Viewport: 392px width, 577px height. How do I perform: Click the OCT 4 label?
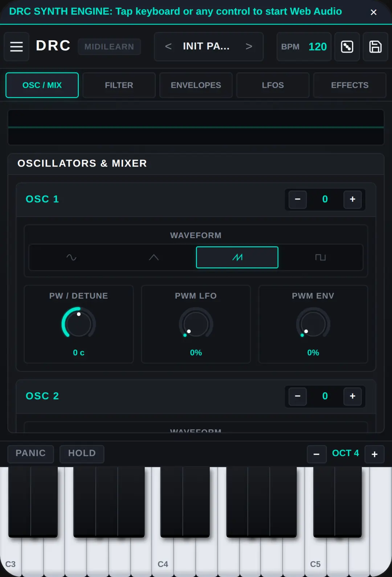point(346,453)
